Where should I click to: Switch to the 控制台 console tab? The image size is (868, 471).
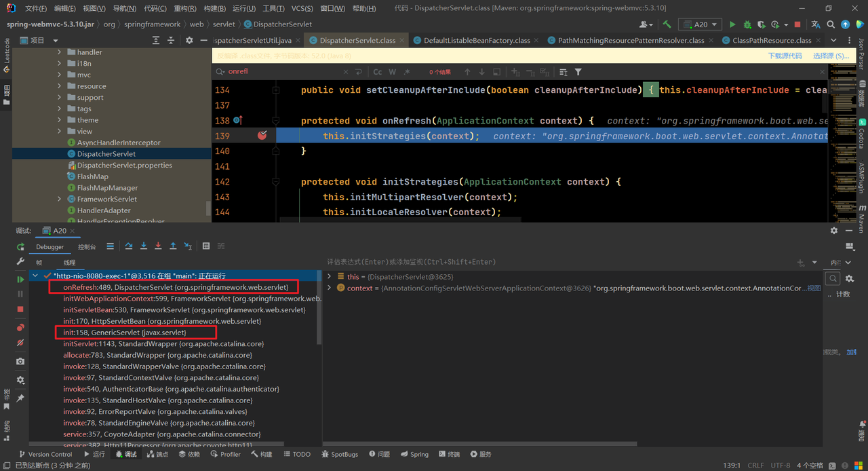87,247
